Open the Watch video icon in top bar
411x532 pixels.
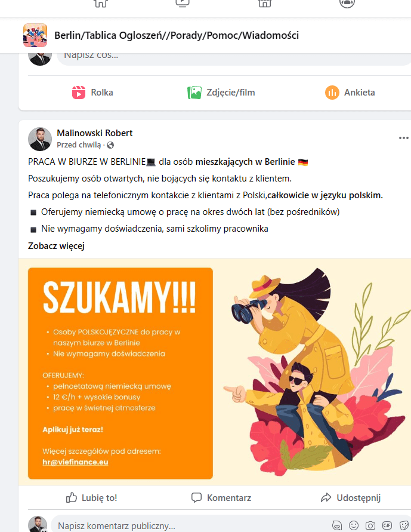[183, 4]
